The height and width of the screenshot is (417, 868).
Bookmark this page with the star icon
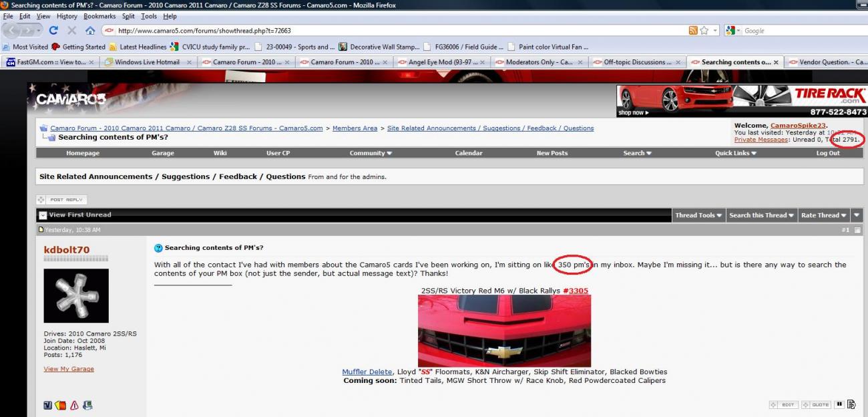pyautogui.click(x=704, y=31)
